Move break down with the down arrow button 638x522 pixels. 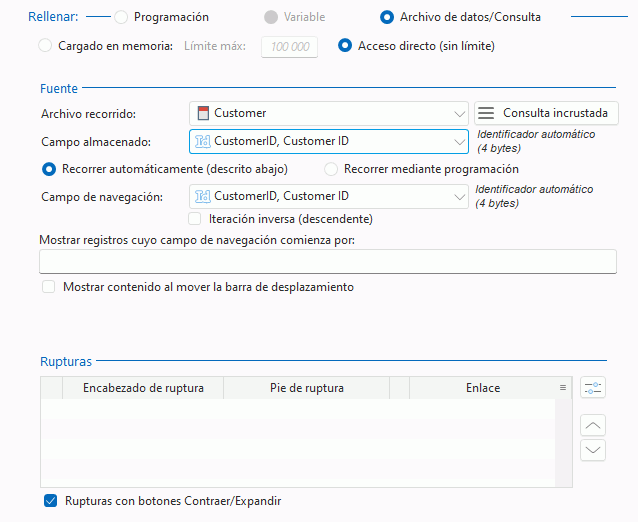coord(593,450)
